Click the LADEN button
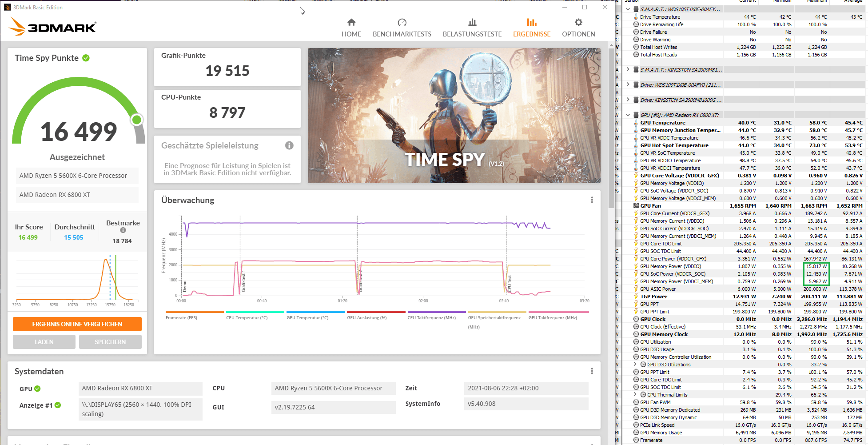The width and height of the screenshot is (868, 445). pyautogui.click(x=44, y=342)
